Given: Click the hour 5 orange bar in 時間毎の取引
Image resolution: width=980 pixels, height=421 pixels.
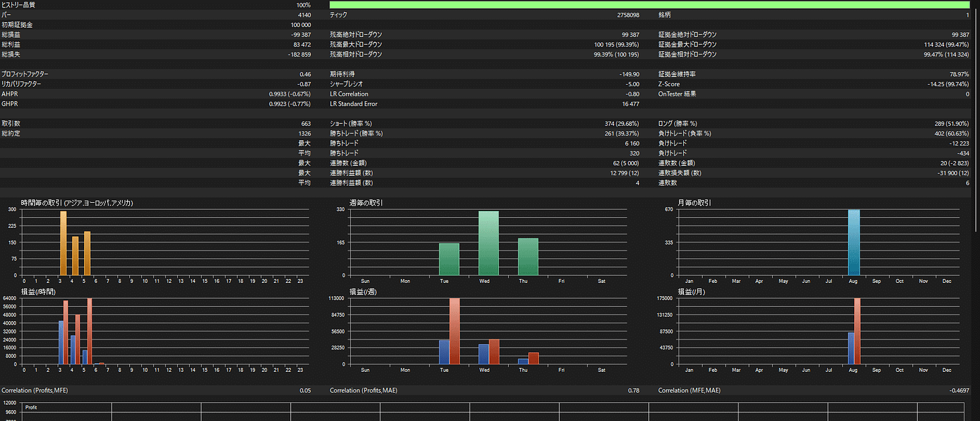Looking at the screenshot, I should coord(87,253).
